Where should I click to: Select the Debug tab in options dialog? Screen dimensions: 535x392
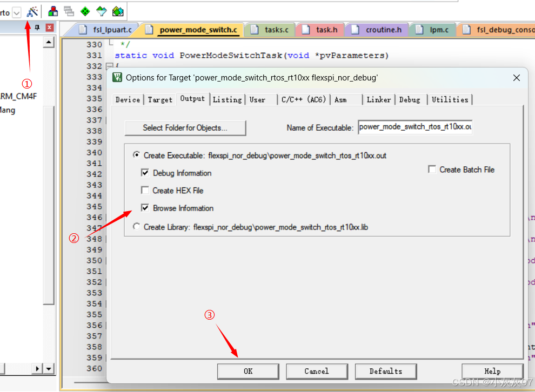411,99
